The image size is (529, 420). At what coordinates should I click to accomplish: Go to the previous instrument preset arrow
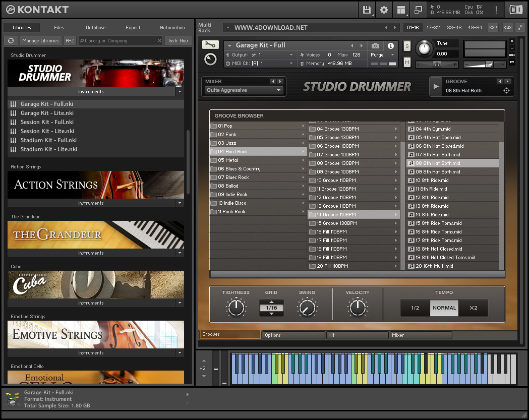pyautogui.click(x=352, y=45)
